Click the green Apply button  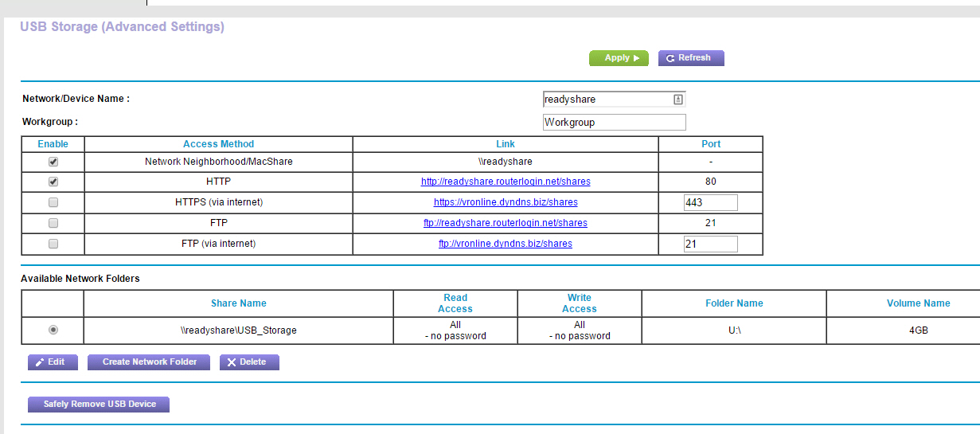click(x=618, y=58)
